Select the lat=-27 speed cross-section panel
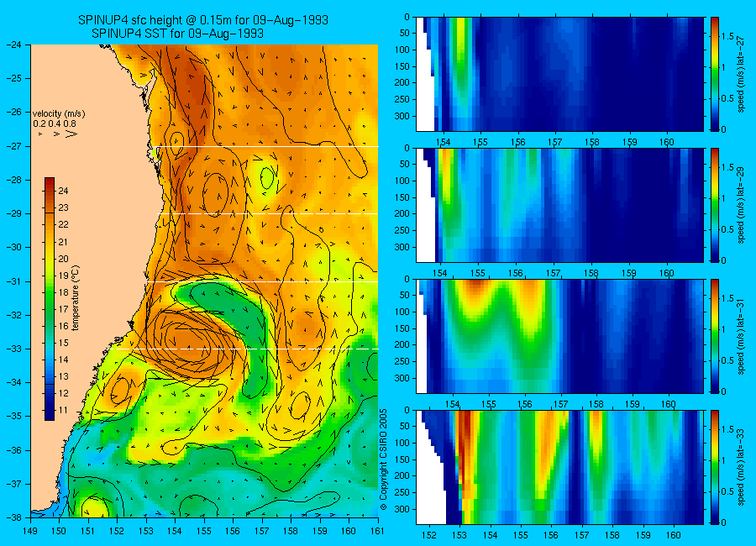This screenshot has width=756, height=546. click(559, 74)
